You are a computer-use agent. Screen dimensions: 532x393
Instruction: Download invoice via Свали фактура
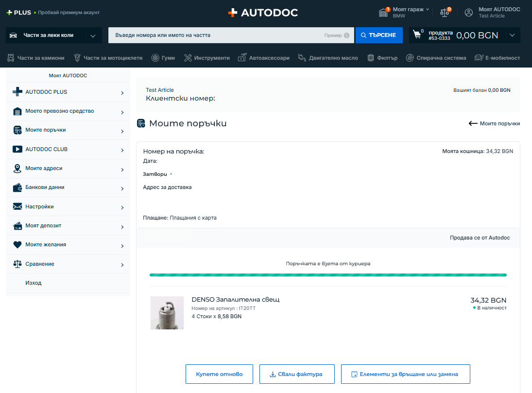pos(297,375)
